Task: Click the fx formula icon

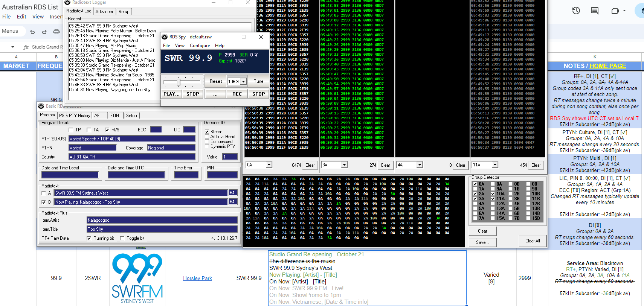Action: point(26,47)
